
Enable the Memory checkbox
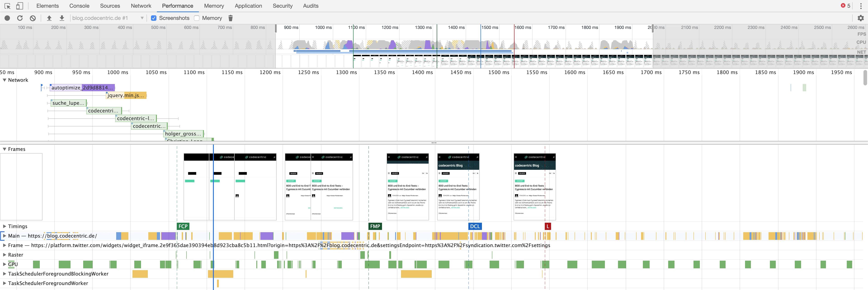(197, 18)
